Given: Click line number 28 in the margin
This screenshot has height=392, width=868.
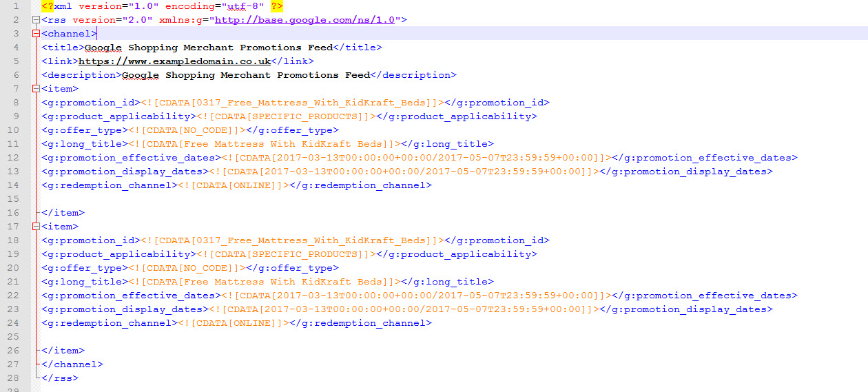Looking at the screenshot, I should tap(13, 378).
